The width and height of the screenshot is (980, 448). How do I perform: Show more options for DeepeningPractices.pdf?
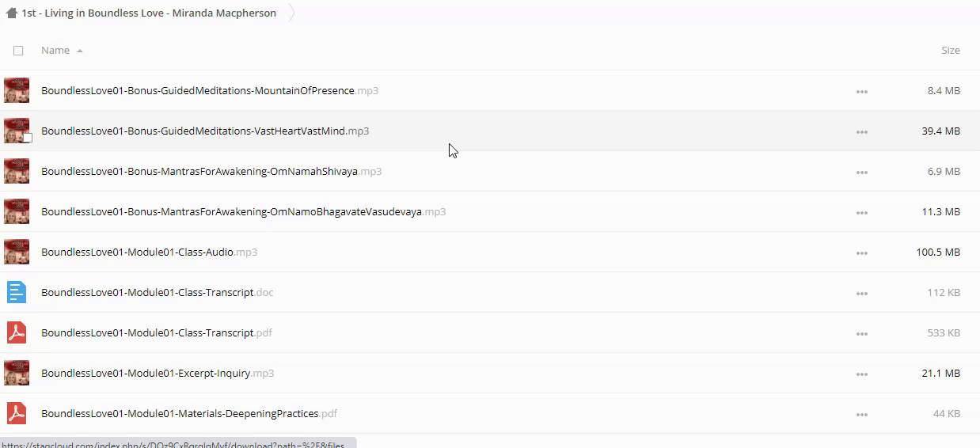tap(861, 415)
